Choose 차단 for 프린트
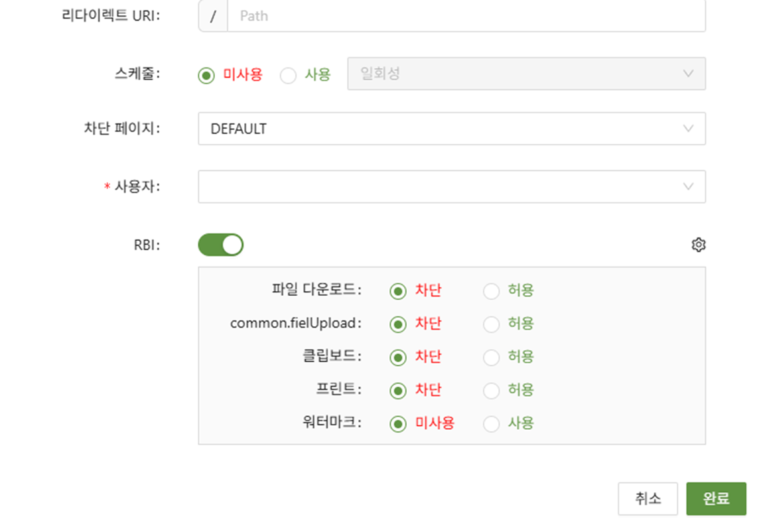 (x=398, y=390)
